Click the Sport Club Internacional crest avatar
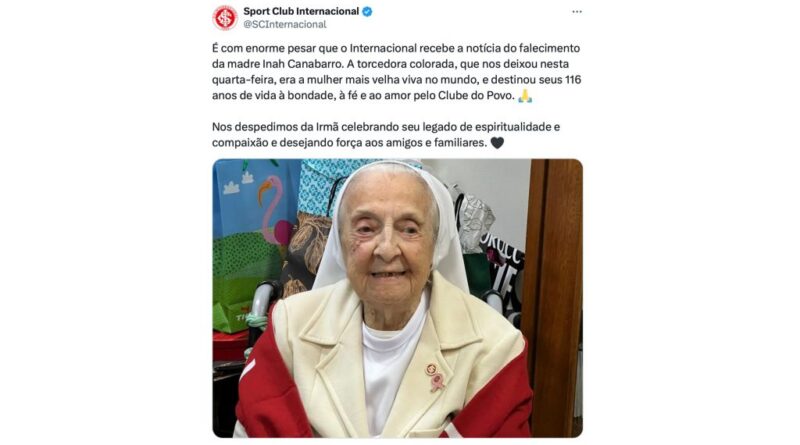 225,17
